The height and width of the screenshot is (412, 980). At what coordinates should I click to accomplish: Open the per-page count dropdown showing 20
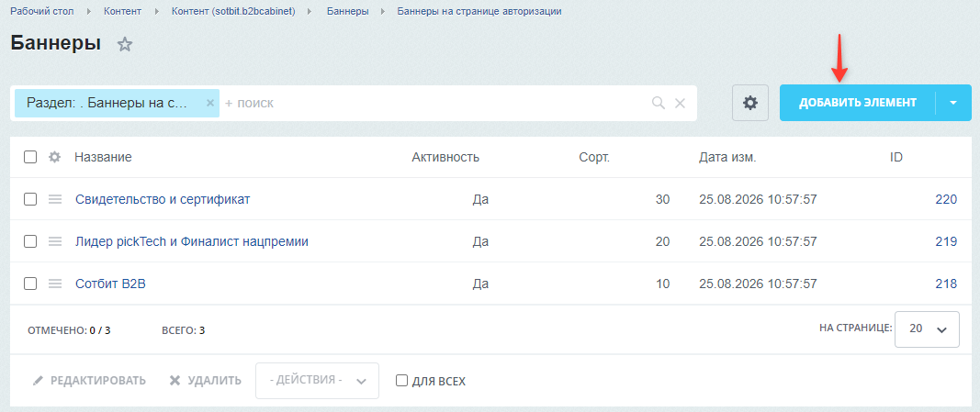(927, 329)
